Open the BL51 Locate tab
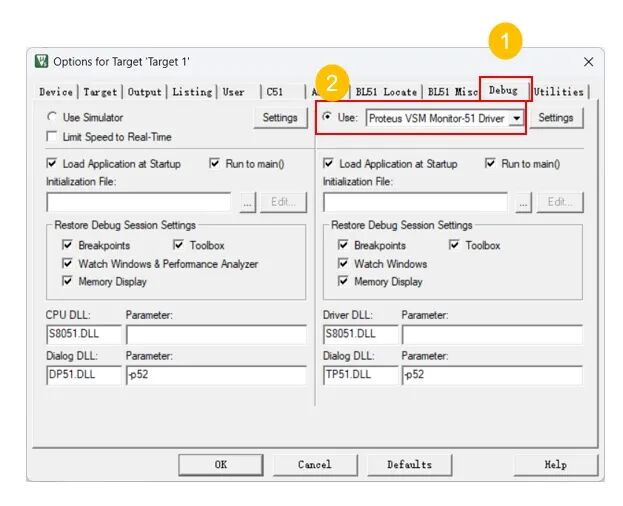 click(386, 92)
